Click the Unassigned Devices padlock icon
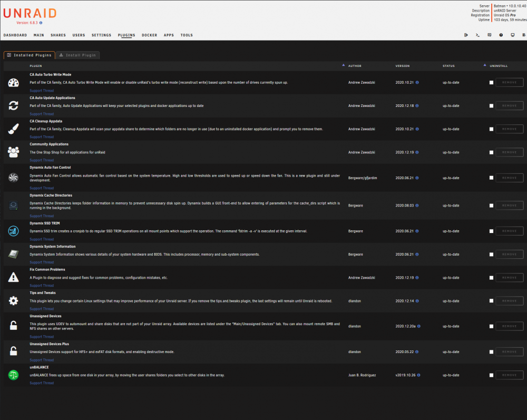Screen dimensions: 527x420 (x=14, y=326)
